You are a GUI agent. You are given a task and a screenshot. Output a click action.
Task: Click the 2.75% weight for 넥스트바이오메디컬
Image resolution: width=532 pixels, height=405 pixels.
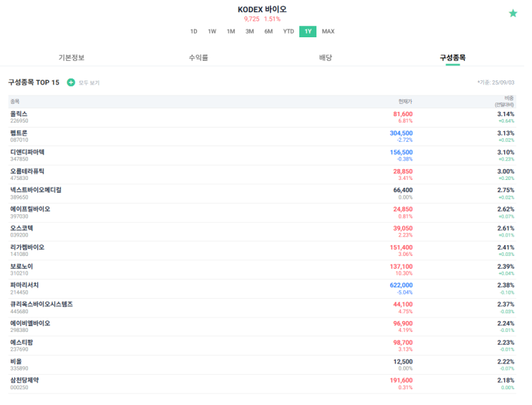(x=506, y=190)
